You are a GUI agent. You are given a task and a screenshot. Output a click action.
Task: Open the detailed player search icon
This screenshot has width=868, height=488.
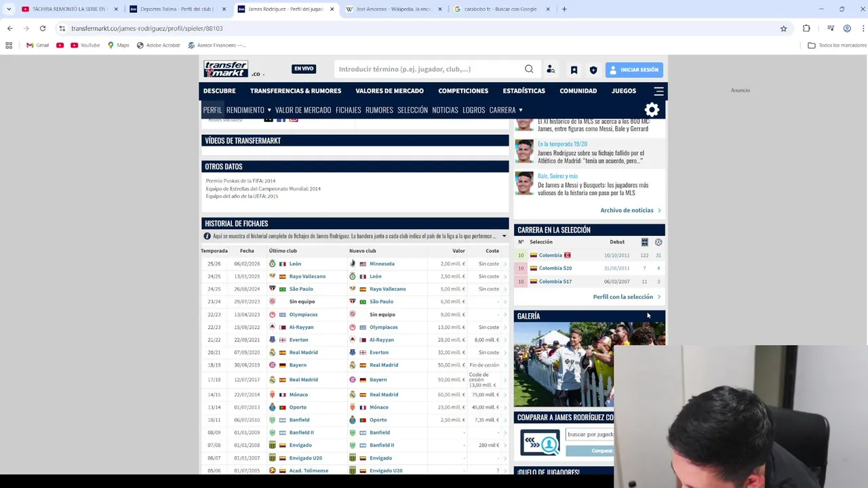tap(551, 69)
